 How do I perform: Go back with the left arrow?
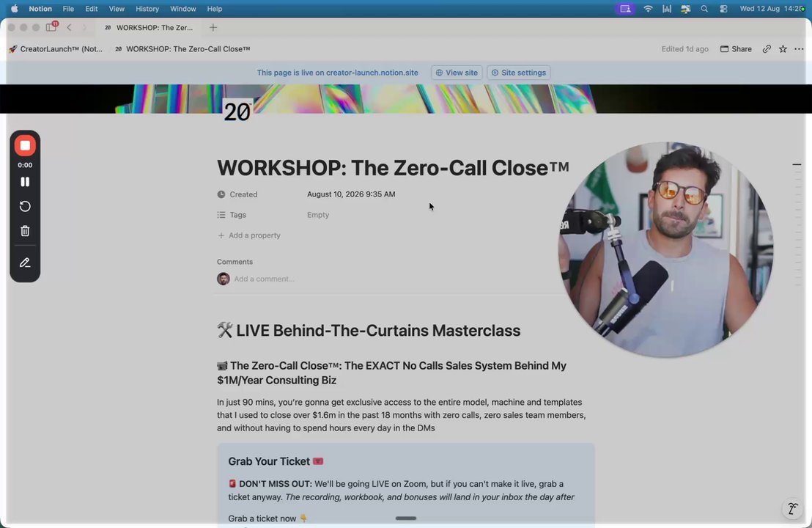pos(69,27)
